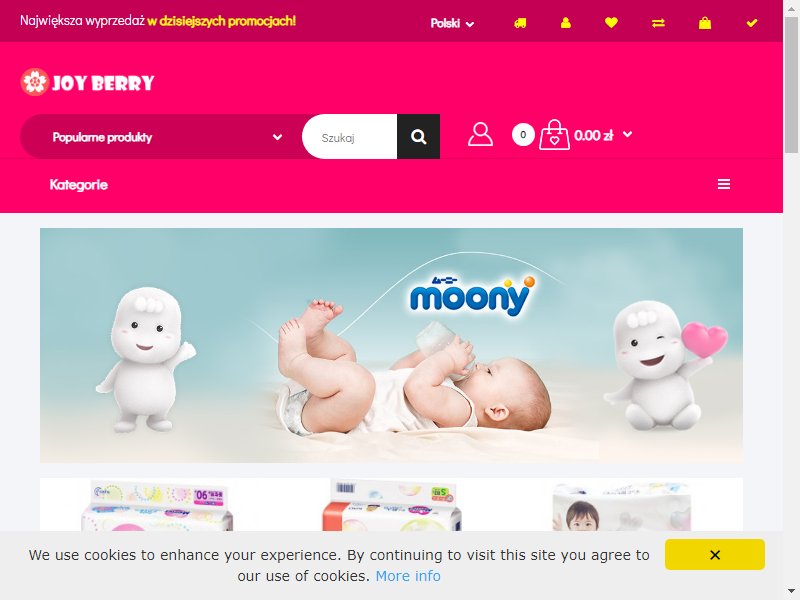Open the yellow user account icon in top bar
Image resolution: width=800 pixels, height=600 pixels.
(565, 23)
